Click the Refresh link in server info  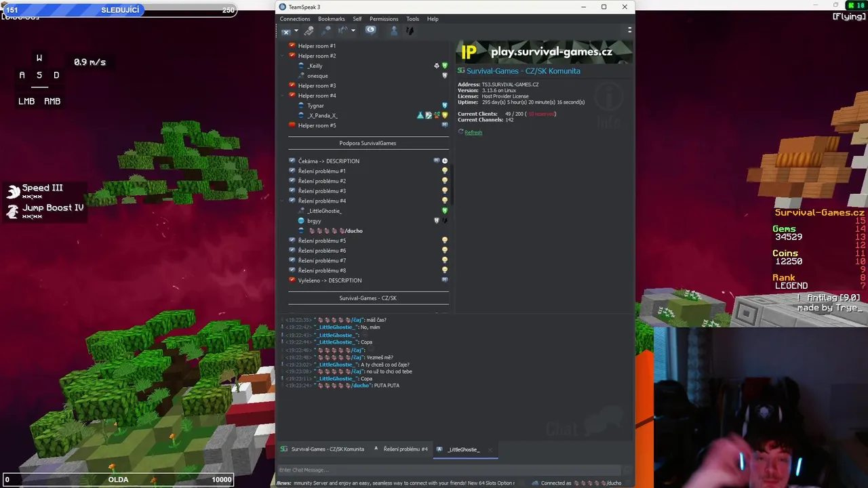point(473,132)
